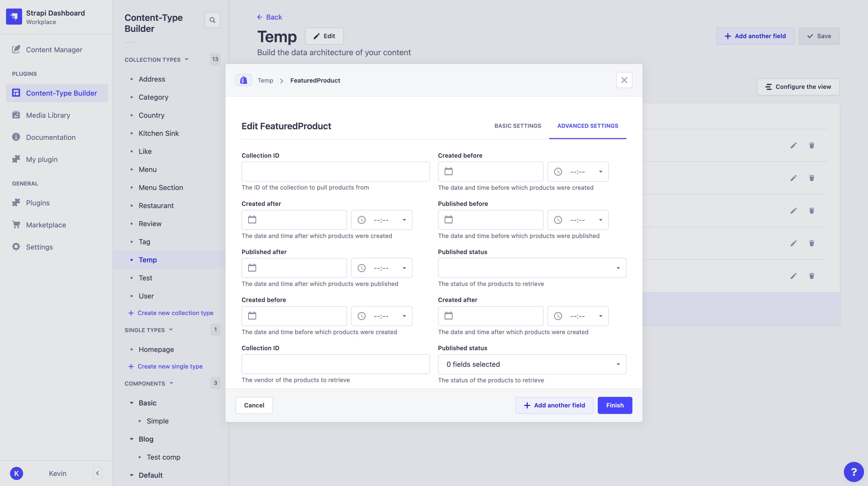Click the Shopify icon in the modal breadcrumb
Image resolution: width=868 pixels, height=486 pixels.
pos(243,80)
